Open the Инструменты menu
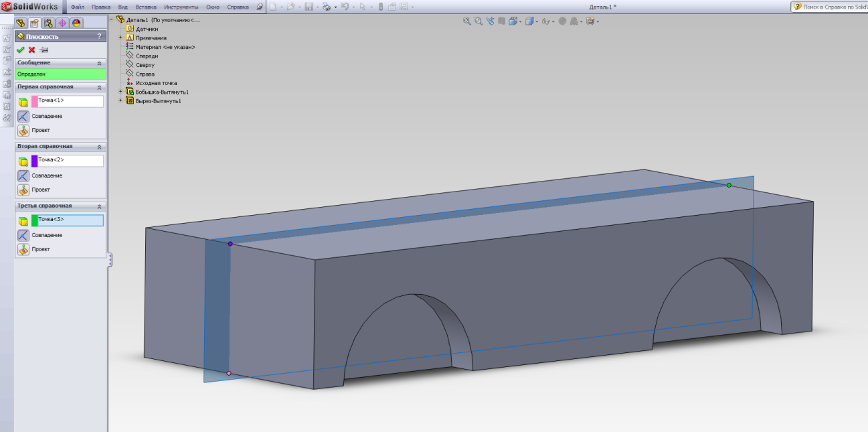 (181, 7)
